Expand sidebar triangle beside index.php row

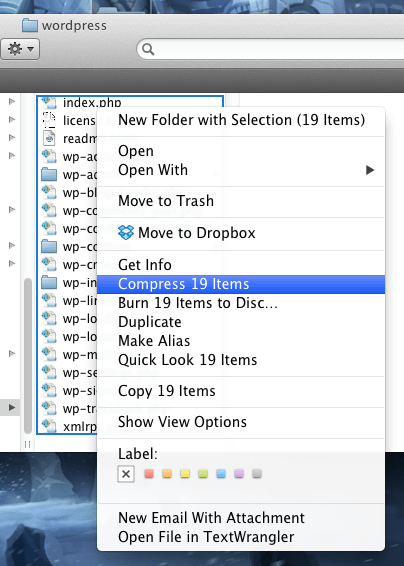(12, 101)
